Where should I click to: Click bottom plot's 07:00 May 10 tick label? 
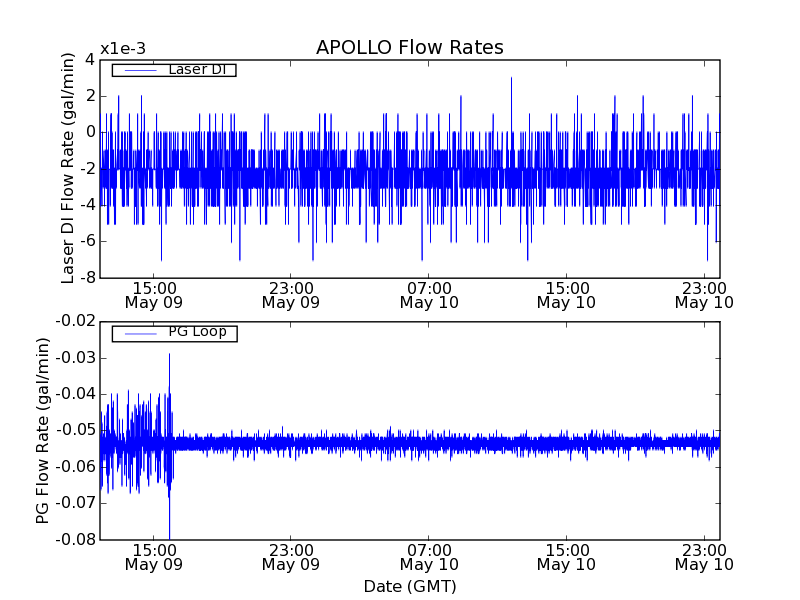[x=428, y=556]
